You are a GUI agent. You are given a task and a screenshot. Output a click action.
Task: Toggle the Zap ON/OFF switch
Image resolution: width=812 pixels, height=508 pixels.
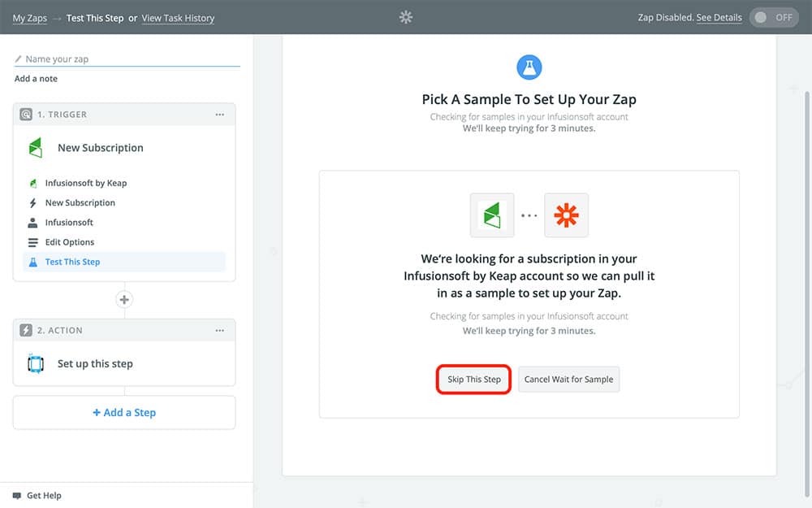774,17
